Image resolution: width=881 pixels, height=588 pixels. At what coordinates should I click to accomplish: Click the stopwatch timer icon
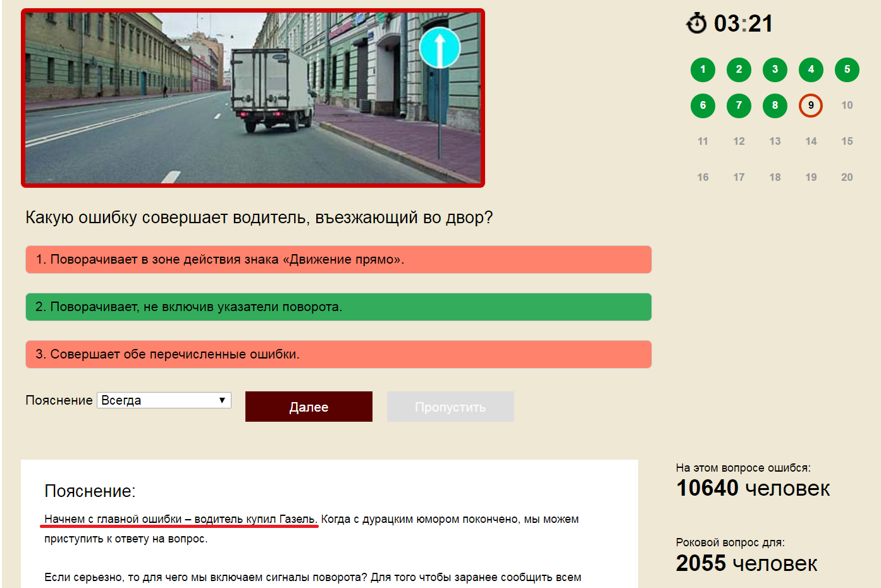[696, 23]
